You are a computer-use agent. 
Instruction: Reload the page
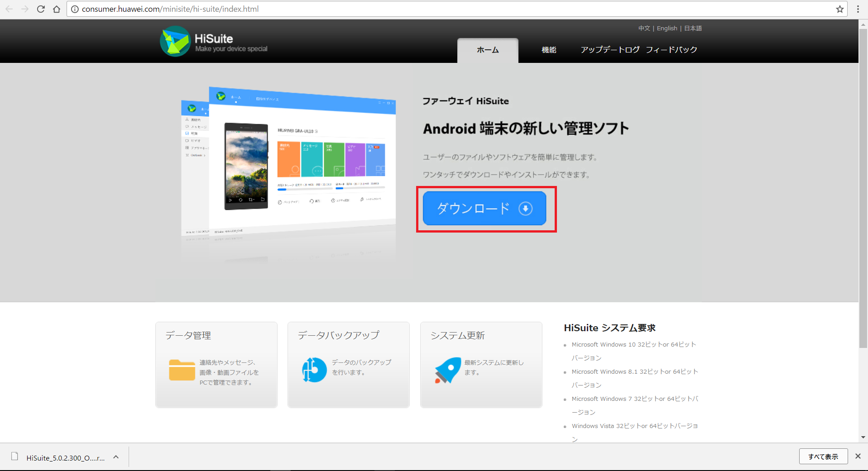pos(41,9)
